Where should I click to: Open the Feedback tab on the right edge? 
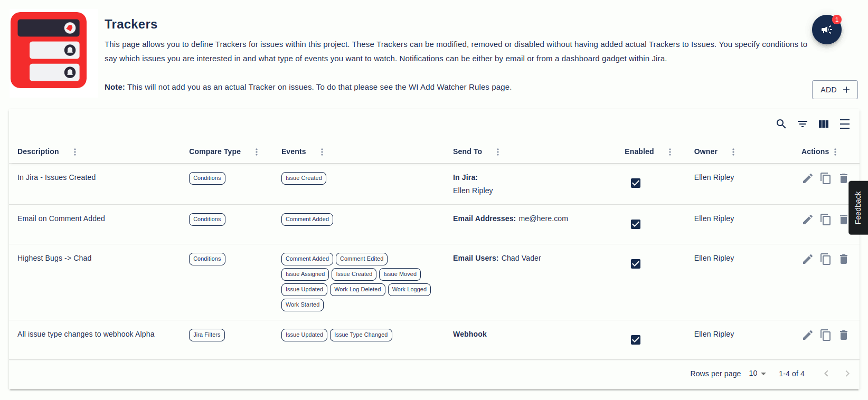pyautogui.click(x=858, y=207)
